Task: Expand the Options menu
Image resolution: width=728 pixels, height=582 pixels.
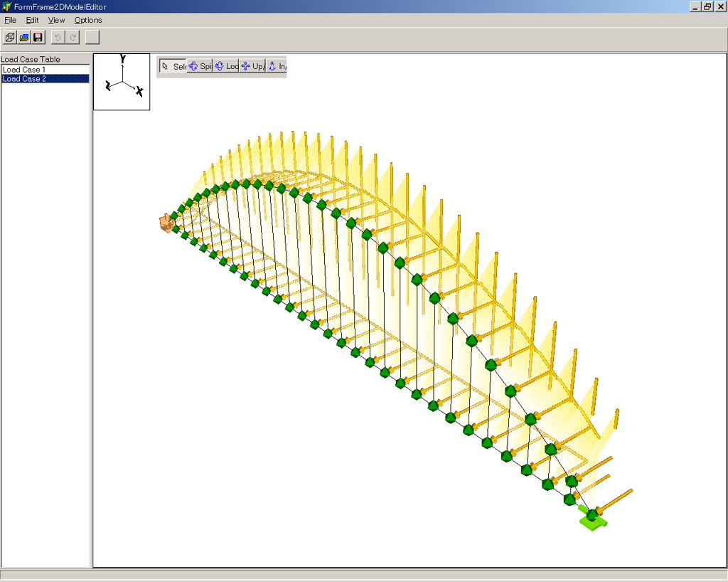Action: tap(88, 20)
